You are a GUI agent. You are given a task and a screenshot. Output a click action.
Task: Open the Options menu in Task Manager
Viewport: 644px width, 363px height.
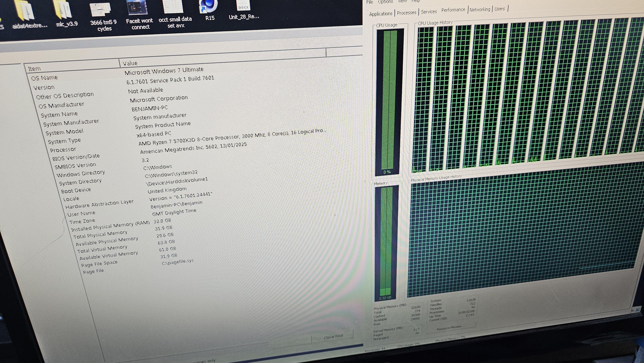pyautogui.click(x=385, y=2)
